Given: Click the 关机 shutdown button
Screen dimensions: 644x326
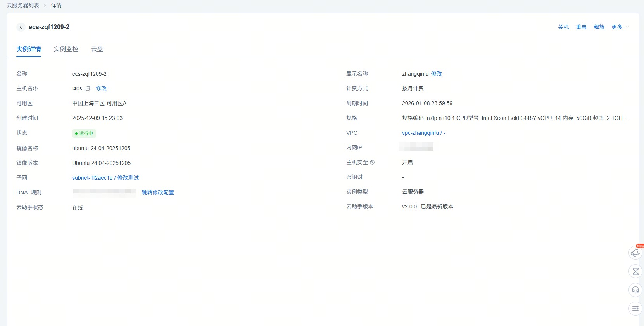Looking at the screenshot, I should pos(563,27).
